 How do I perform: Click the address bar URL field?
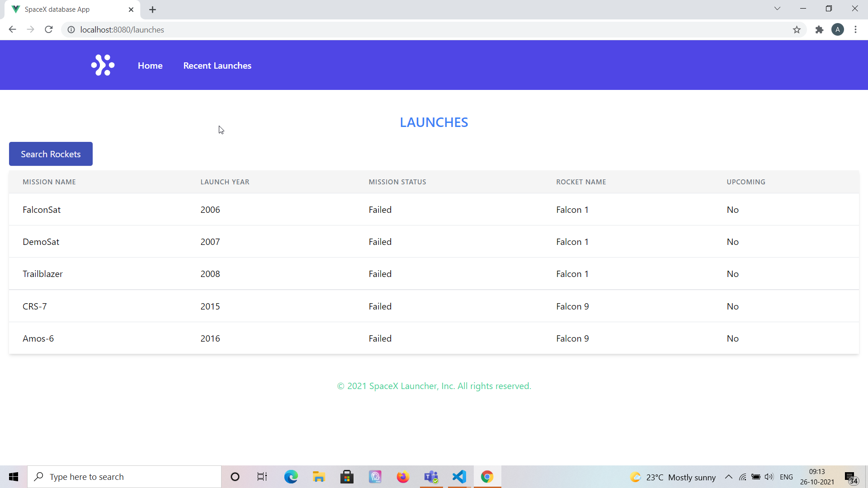tap(407, 30)
